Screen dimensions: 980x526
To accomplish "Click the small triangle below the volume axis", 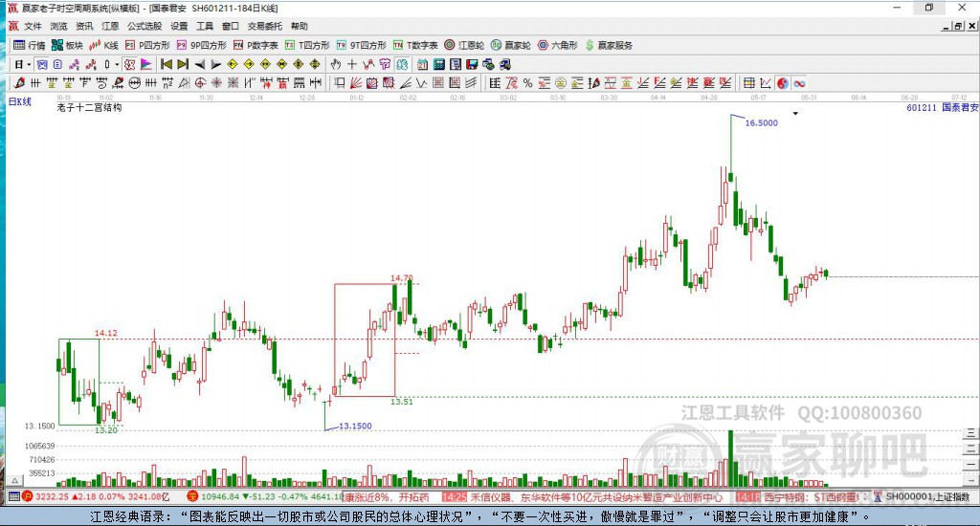I will point(15,481).
